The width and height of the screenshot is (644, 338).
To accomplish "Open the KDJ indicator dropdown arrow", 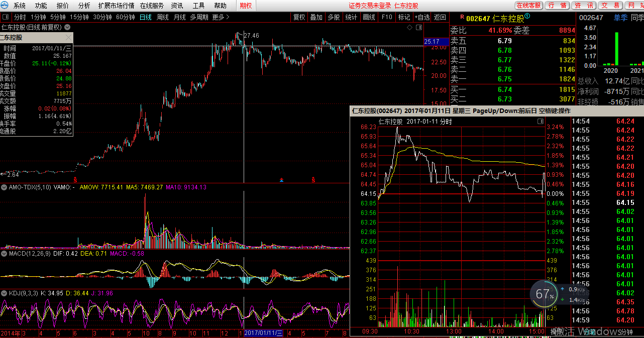I will (x=4, y=293).
